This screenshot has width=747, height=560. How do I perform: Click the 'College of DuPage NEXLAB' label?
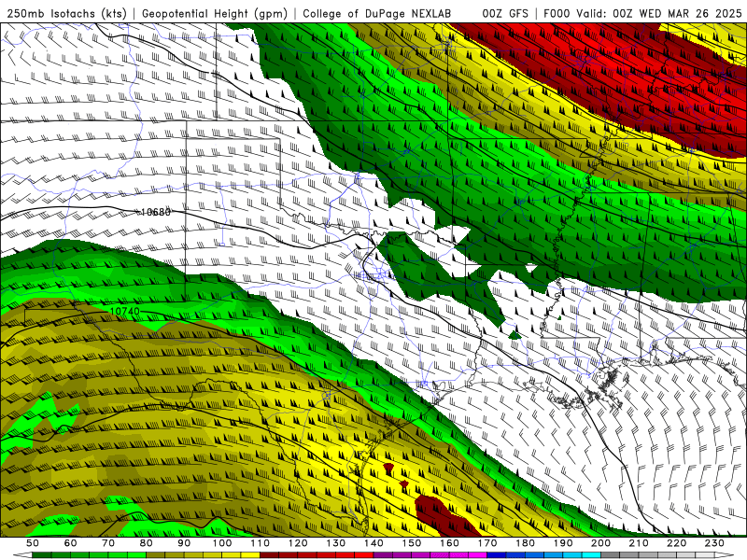(x=377, y=14)
